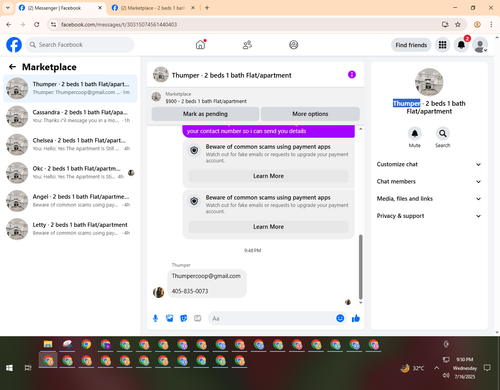Attach a file with the photo icon
The width and height of the screenshot is (500, 390).
(x=170, y=318)
